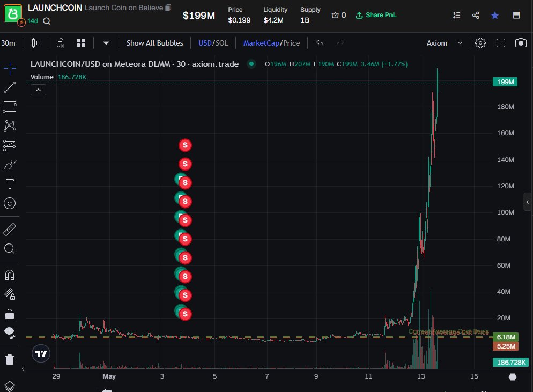Click Share PnL
The image size is (533, 392).
[x=376, y=15]
